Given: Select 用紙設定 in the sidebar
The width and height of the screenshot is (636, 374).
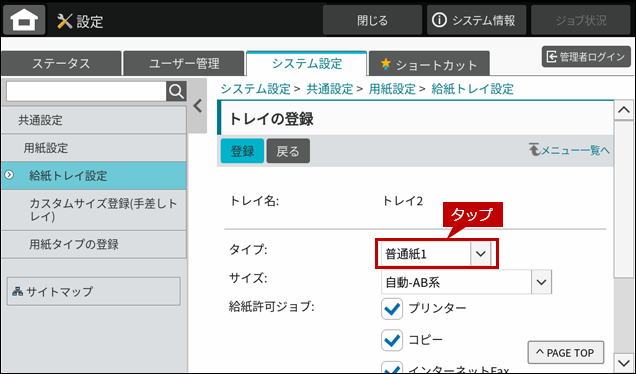Looking at the screenshot, I should point(94,148).
